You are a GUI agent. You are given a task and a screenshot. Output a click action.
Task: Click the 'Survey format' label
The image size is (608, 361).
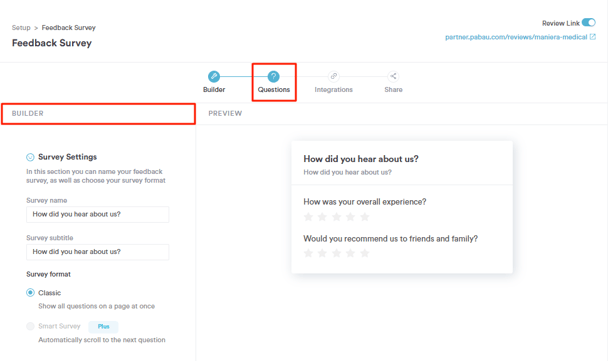[x=48, y=274]
